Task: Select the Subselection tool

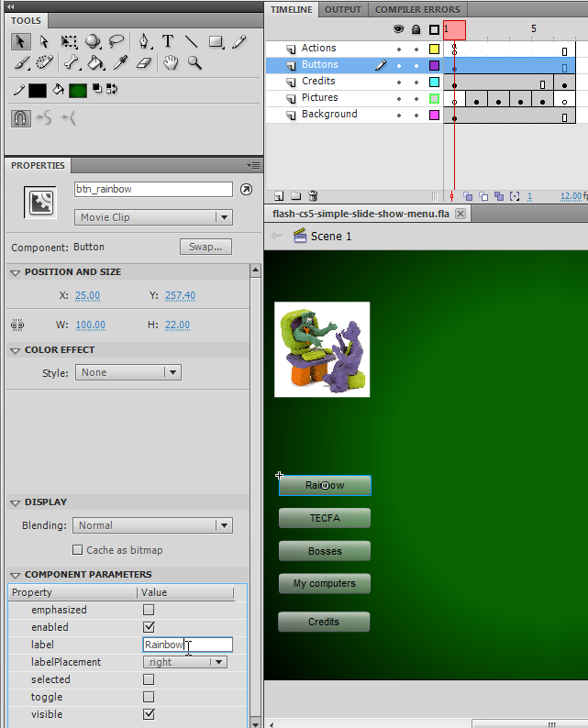Action: tap(44, 41)
